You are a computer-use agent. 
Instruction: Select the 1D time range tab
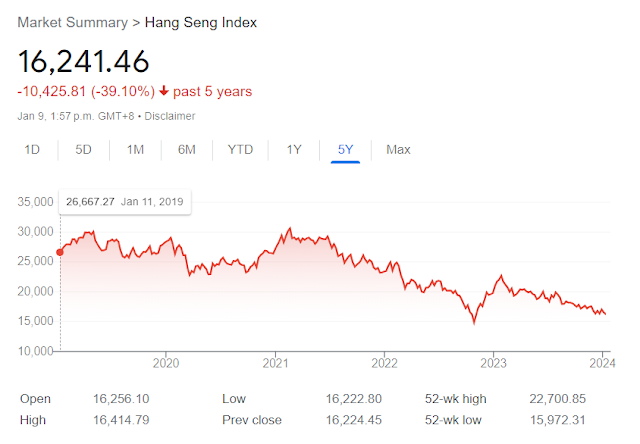click(32, 150)
